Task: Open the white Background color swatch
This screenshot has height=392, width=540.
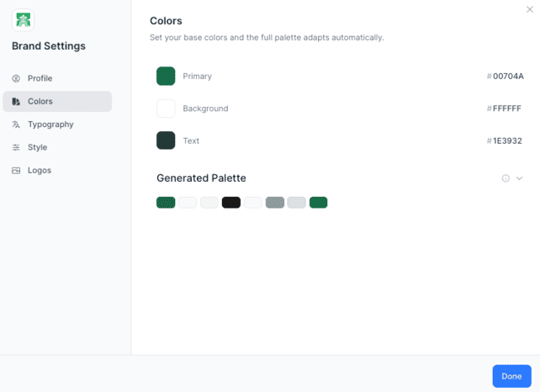Action: 165,109
